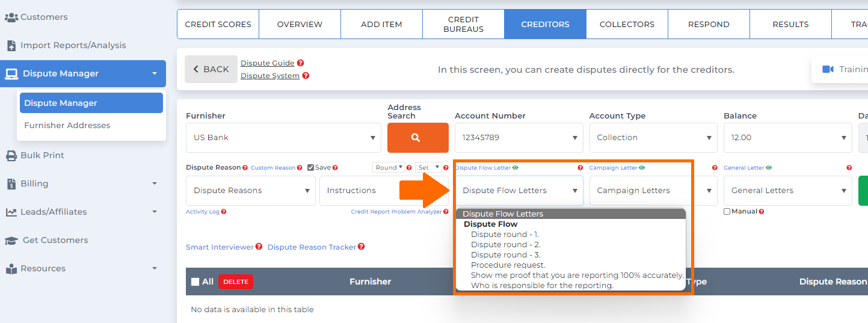This screenshot has width=868, height=323.
Task: Click red help icon above Dispute Flow Letters dropdown
Action: (x=580, y=168)
